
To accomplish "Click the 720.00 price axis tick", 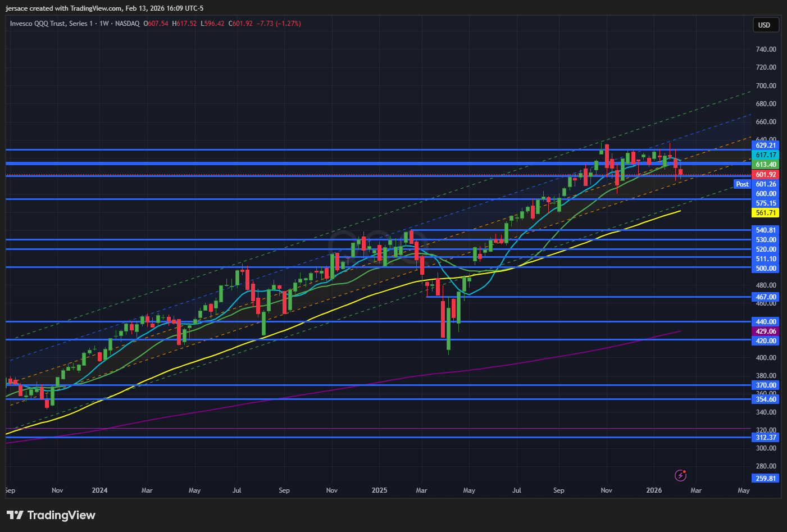I will coord(766,67).
